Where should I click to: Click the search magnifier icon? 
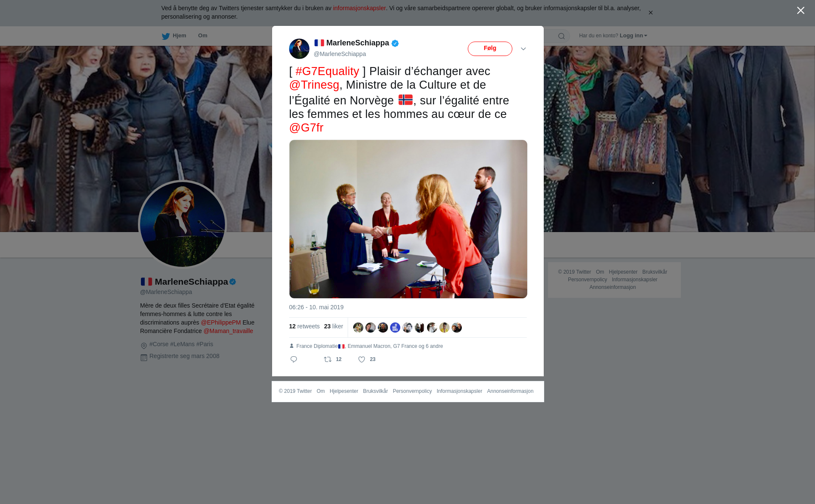click(x=562, y=36)
